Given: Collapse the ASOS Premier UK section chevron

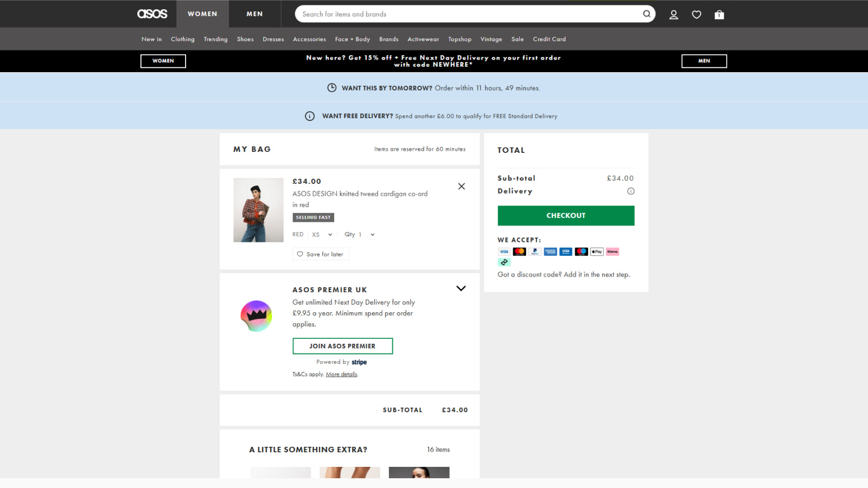Looking at the screenshot, I should 461,288.
